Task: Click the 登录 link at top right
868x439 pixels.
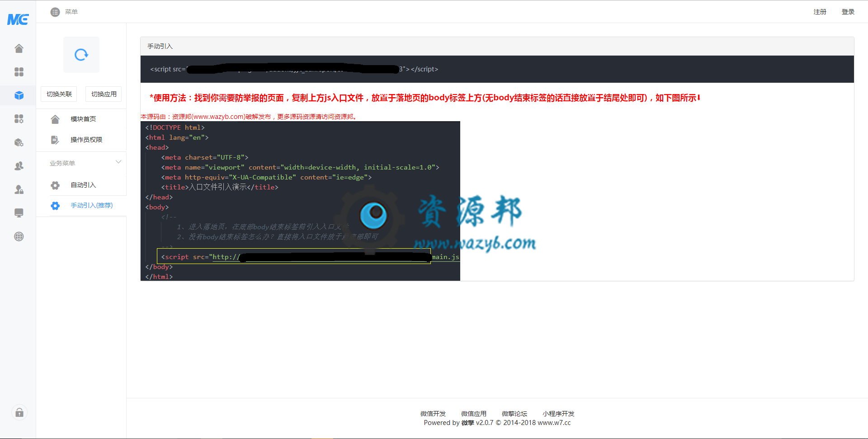Action: pyautogui.click(x=848, y=12)
